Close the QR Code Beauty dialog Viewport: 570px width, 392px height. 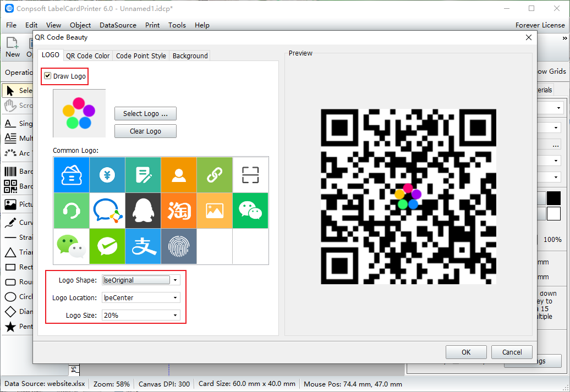click(x=529, y=37)
